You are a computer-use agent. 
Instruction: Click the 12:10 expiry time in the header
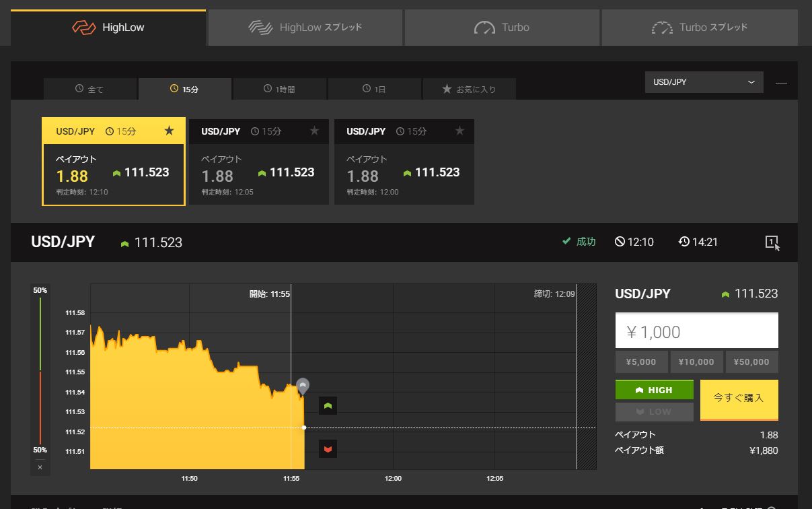point(634,242)
